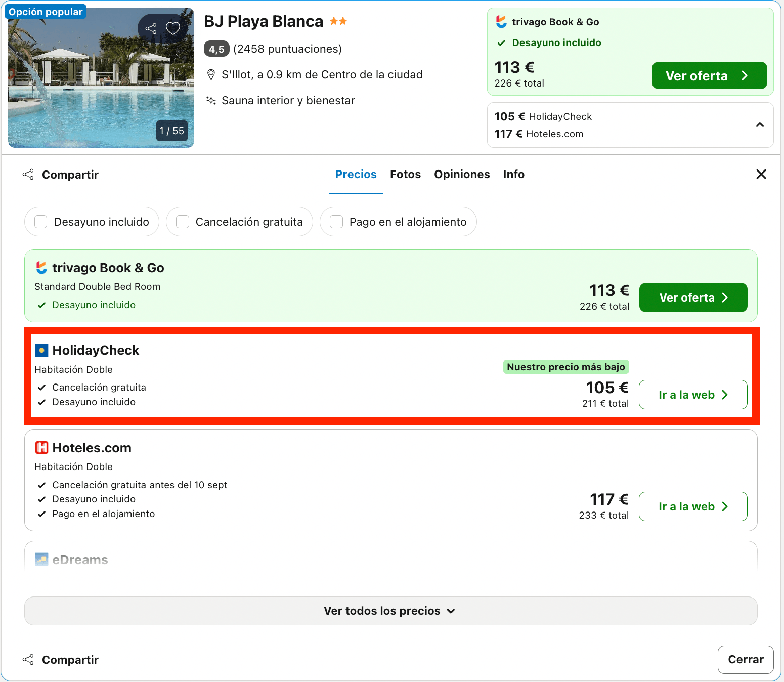This screenshot has height=682, width=784.
Task: Switch to the Precios tab
Action: pyautogui.click(x=356, y=174)
